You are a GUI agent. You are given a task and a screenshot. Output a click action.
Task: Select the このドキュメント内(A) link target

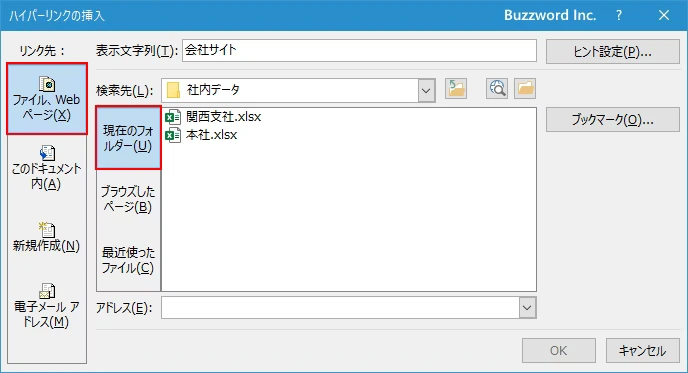point(47,168)
